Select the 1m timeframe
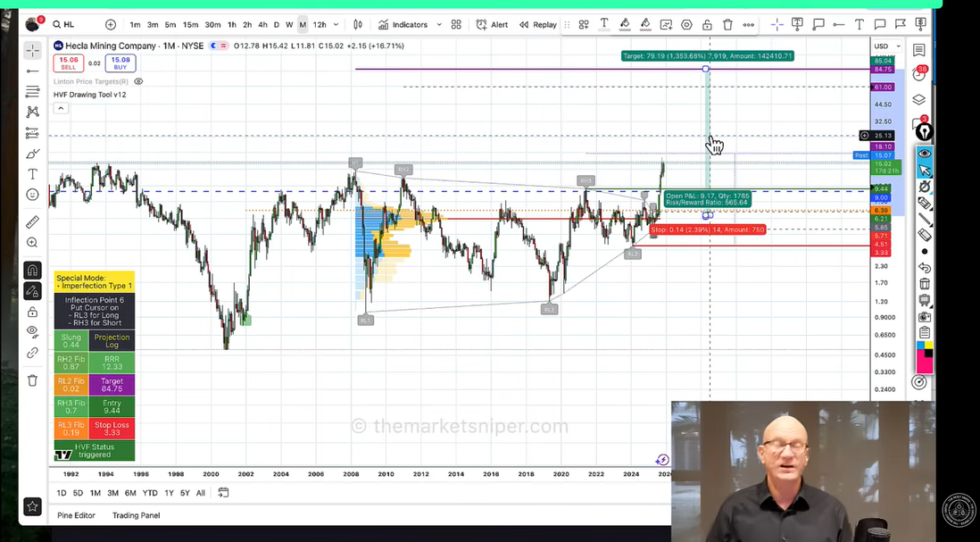This screenshot has width=980, height=542. 135,25
